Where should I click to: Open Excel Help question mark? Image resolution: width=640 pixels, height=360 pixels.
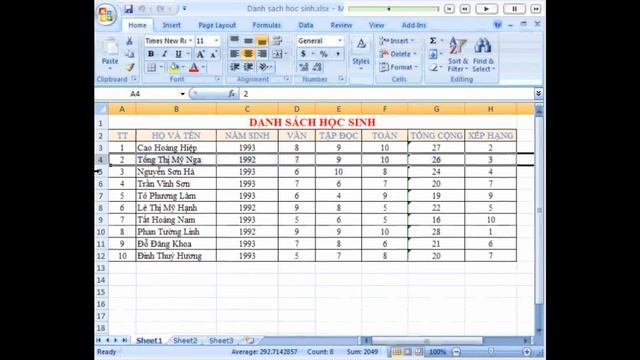point(497,25)
